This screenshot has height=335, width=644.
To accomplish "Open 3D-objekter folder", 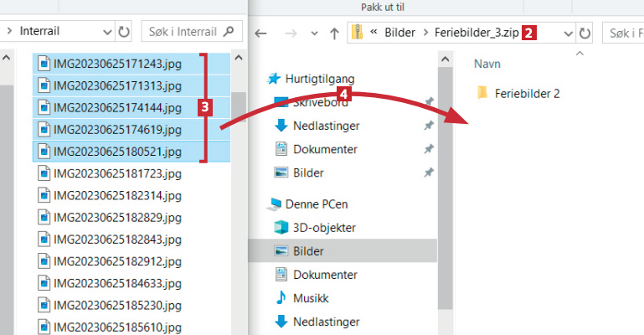I will (324, 228).
